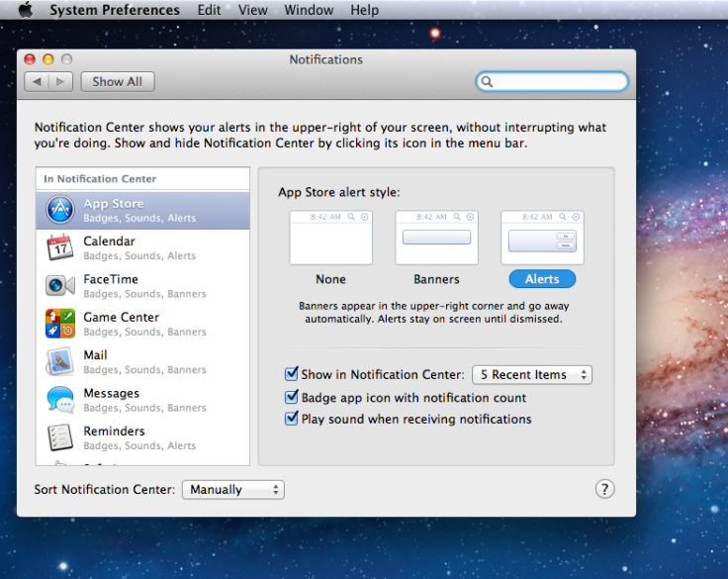Click the magnifier icon in search field

click(x=487, y=82)
